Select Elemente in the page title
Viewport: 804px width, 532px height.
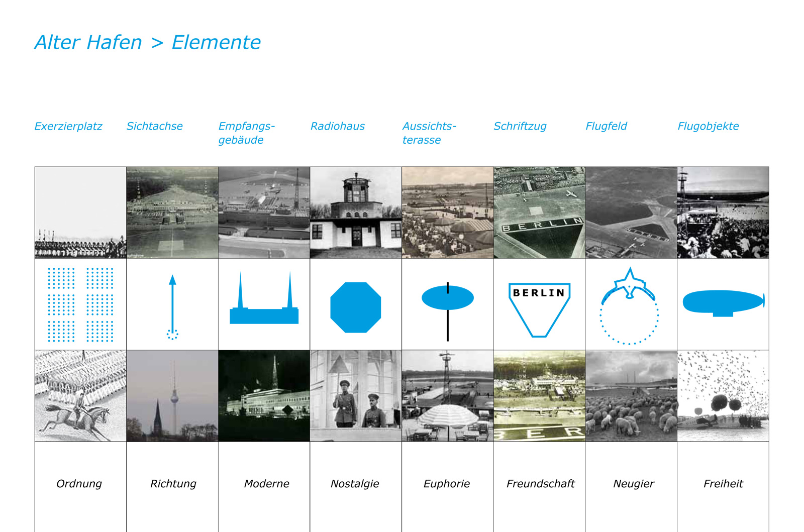click(x=216, y=43)
